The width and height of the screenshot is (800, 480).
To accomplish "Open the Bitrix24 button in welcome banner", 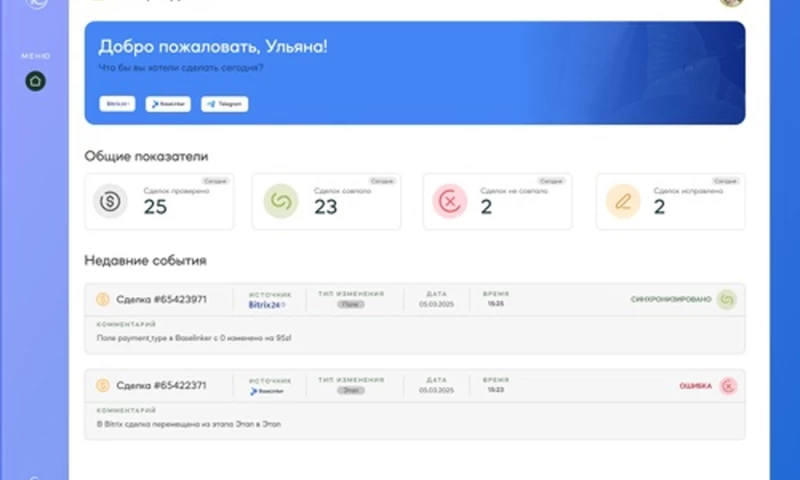I will (117, 104).
